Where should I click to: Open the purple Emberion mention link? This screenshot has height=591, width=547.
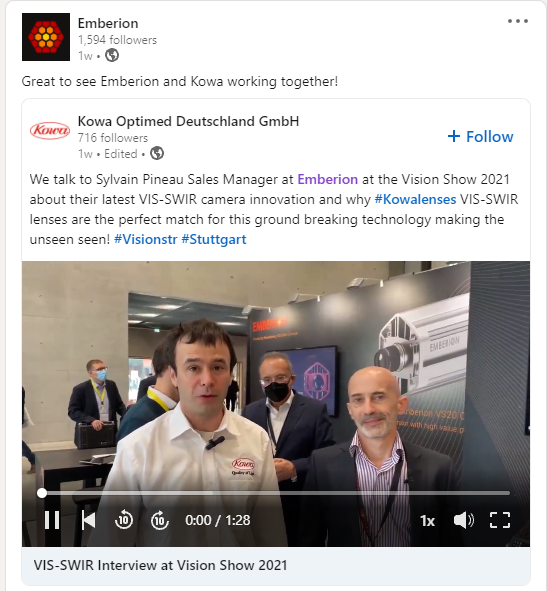coord(328,179)
